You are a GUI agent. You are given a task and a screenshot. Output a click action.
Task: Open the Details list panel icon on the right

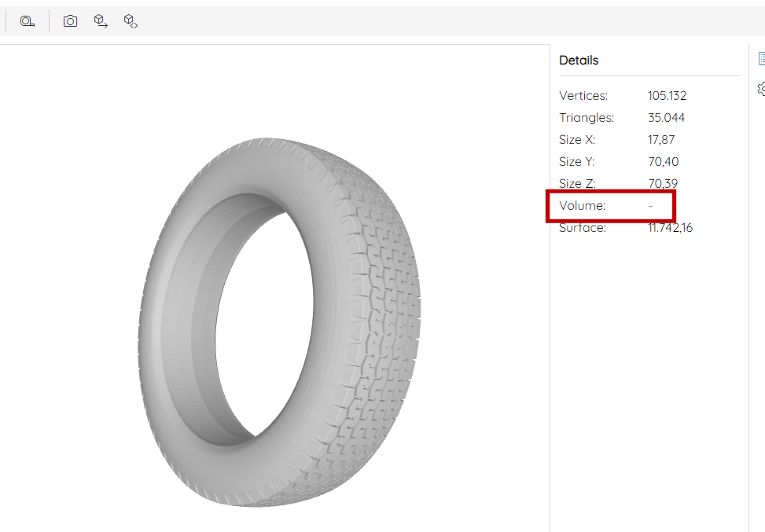click(x=760, y=57)
